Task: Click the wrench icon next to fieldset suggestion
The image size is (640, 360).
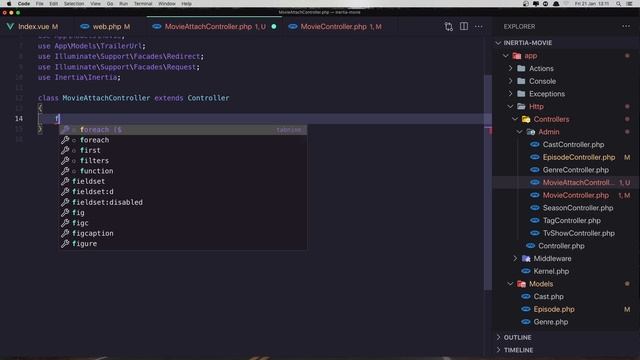Action: 65,181
